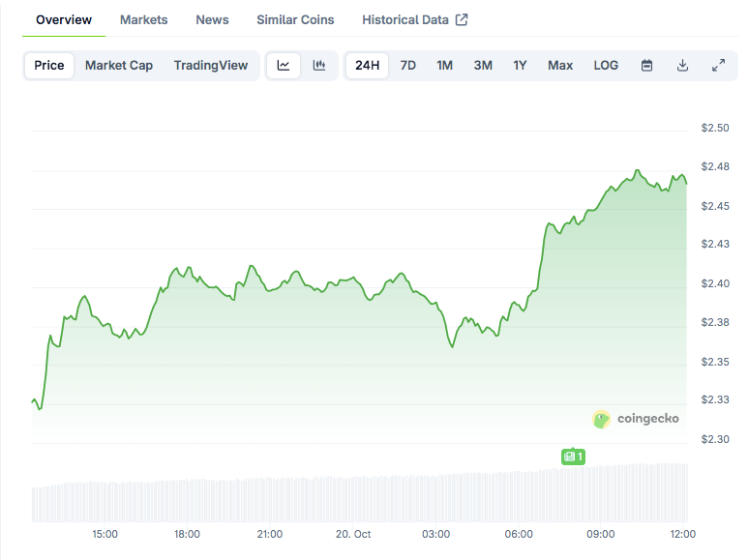This screenshot has width=749, height=560.
Task: Open the Markets tab
Action: [x=143, y=20]
